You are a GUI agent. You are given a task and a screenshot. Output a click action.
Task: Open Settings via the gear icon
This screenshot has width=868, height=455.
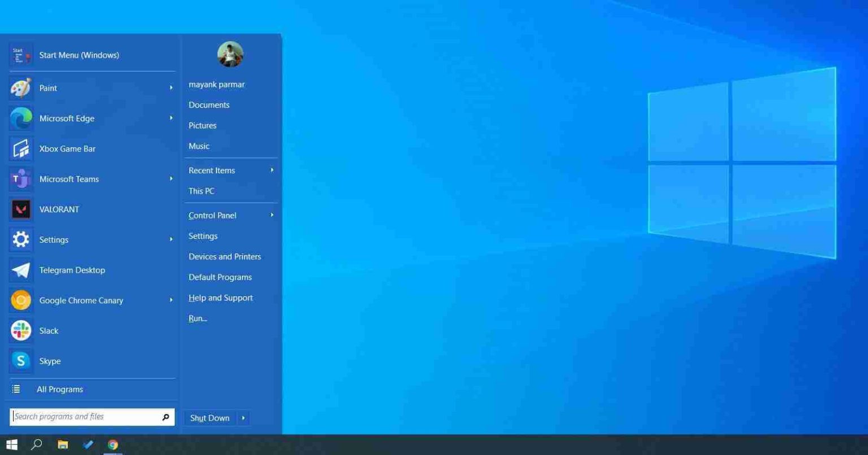click(54, 239)
